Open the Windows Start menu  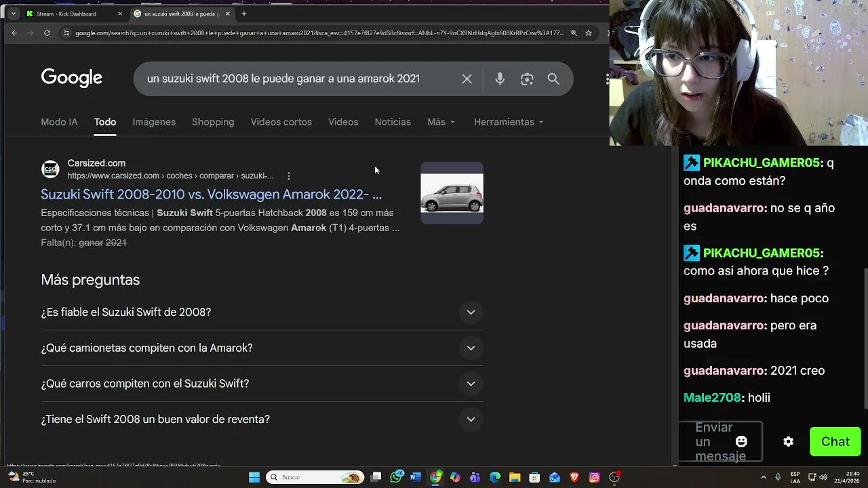click(254, 477)
